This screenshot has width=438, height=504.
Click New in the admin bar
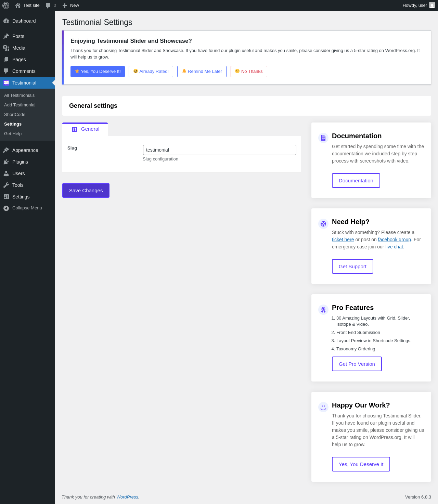71,5
